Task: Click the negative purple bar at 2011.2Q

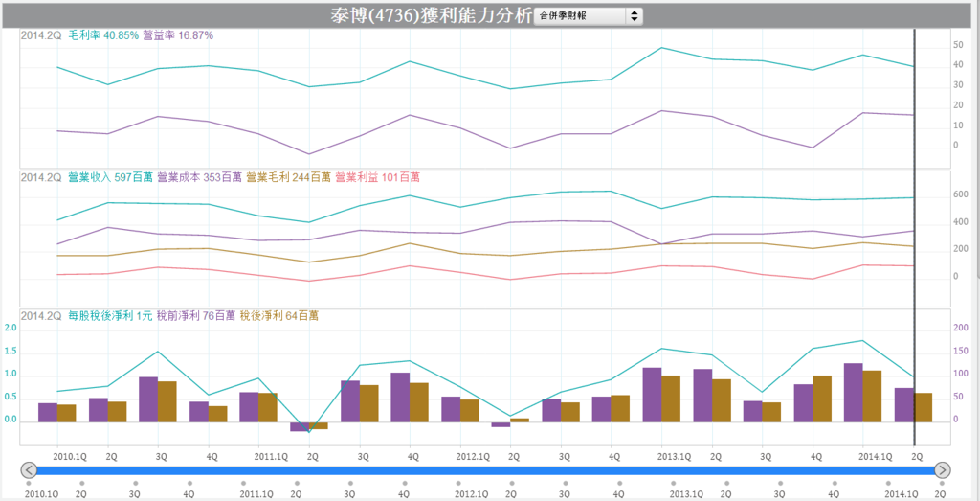Action: point(299,426)
